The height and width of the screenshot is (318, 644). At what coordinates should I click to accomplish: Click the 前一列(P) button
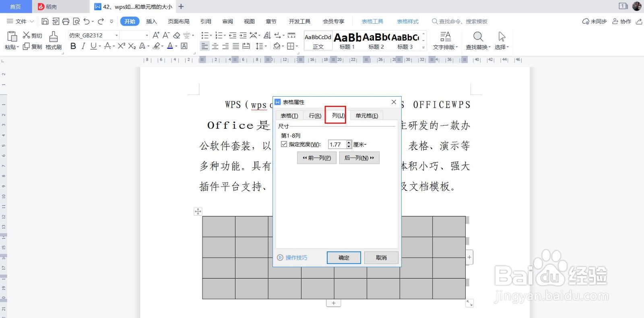tap(317, 158)
